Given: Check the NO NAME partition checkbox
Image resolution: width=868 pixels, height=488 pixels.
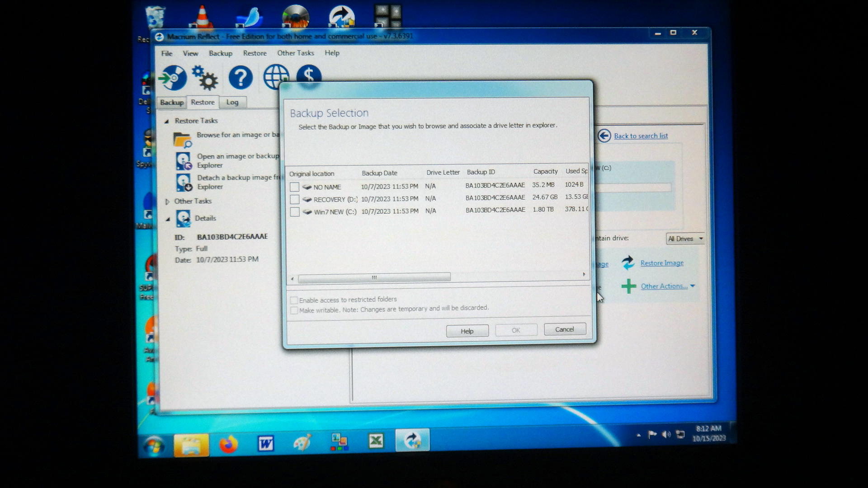Looking at the screenshot, I should [294, 187].
